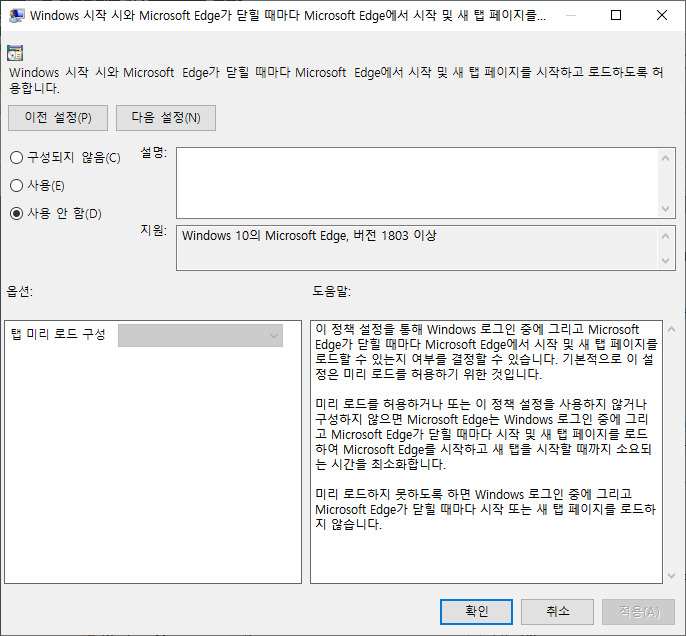Cancel changes with the 취소 button

coord(557,612)
